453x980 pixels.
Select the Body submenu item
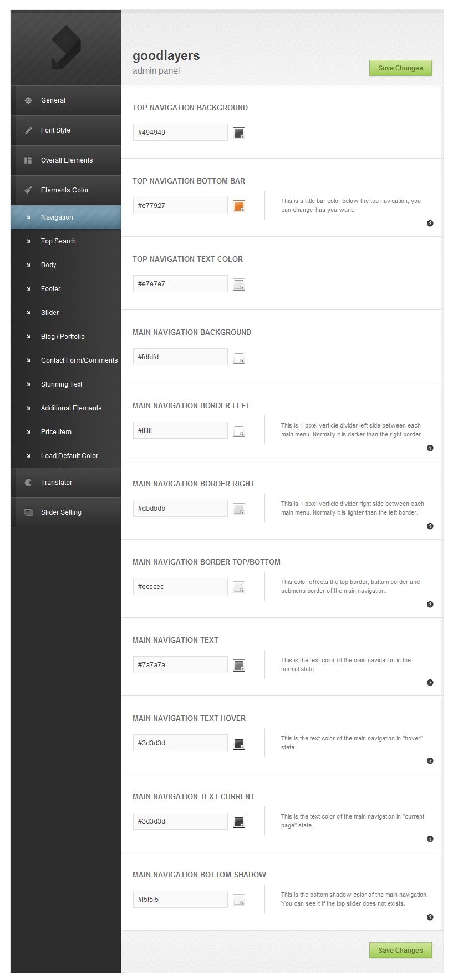[66, 265]
